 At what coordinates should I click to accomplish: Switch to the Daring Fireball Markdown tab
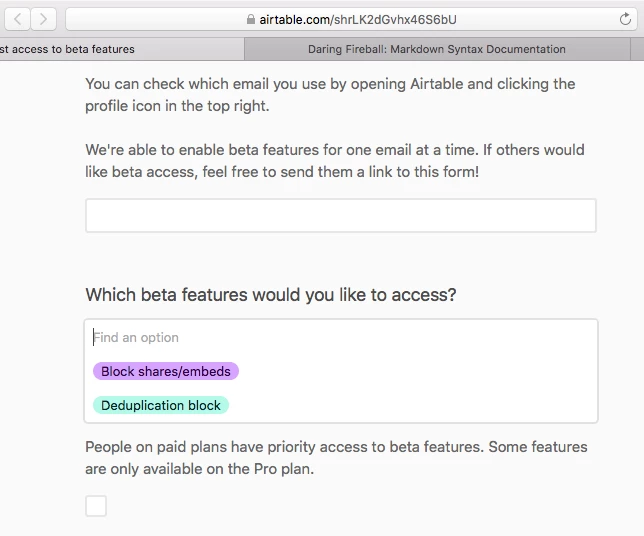[437, 49]
